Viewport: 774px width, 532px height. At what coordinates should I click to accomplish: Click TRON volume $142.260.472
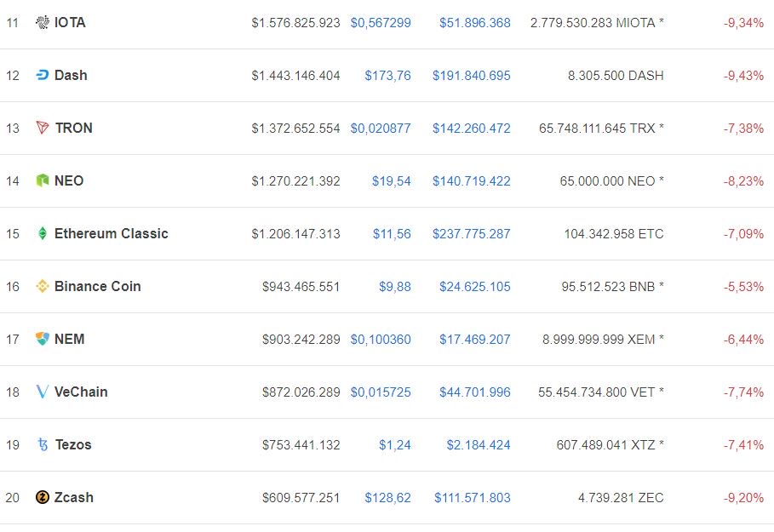(472, 129)
